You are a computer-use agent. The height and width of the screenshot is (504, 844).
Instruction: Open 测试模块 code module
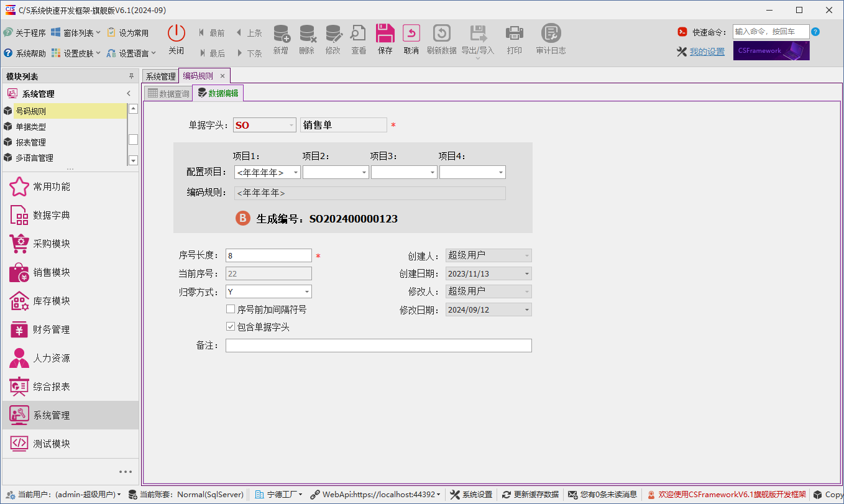point(70,444)
